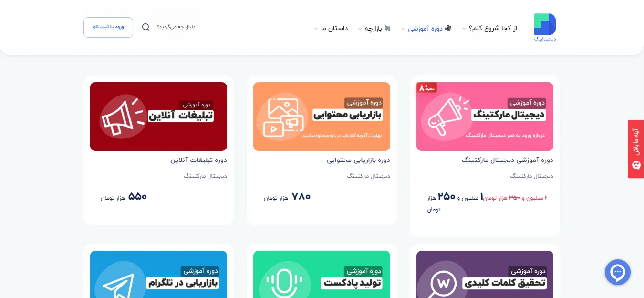Click the shopping cart icon beside بازارچه
This screenshot has width=644, height=298.
387,28
